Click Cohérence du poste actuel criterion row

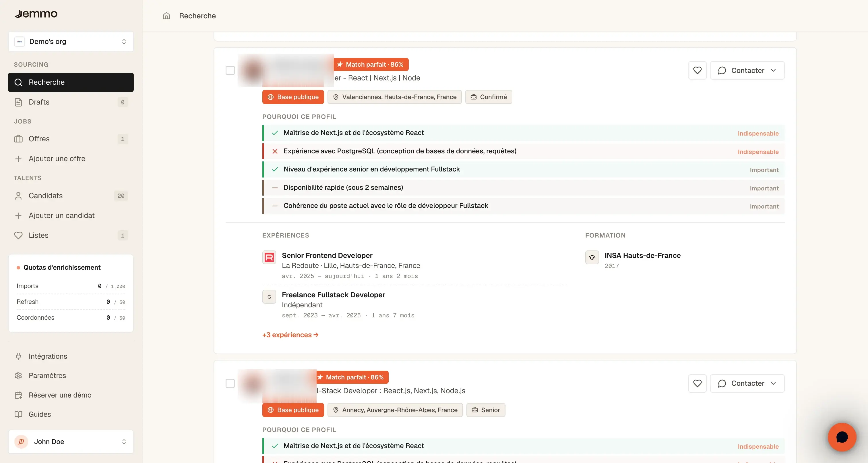click(x=524, y=206)
